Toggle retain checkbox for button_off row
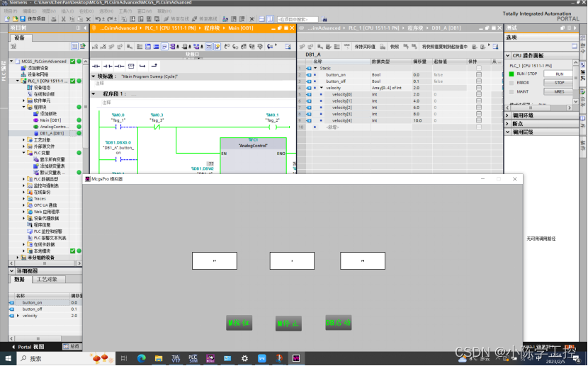The height and width of the screenshot is (366, 588). (478, 81)
